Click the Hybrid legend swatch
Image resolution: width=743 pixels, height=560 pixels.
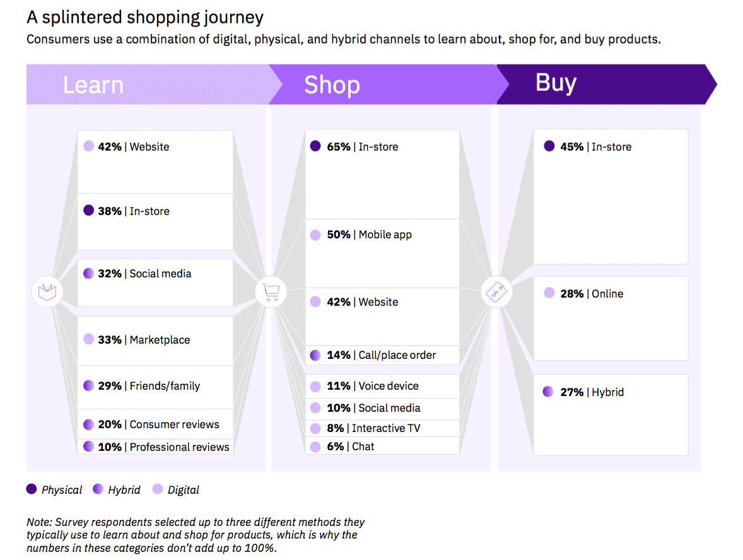pos(98,489)
